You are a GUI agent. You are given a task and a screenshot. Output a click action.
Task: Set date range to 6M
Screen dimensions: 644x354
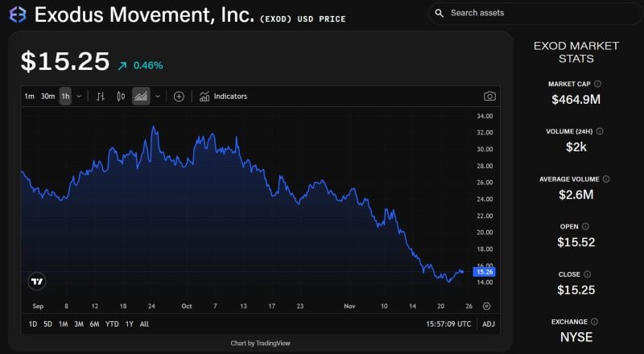click(x=94, y=324)
